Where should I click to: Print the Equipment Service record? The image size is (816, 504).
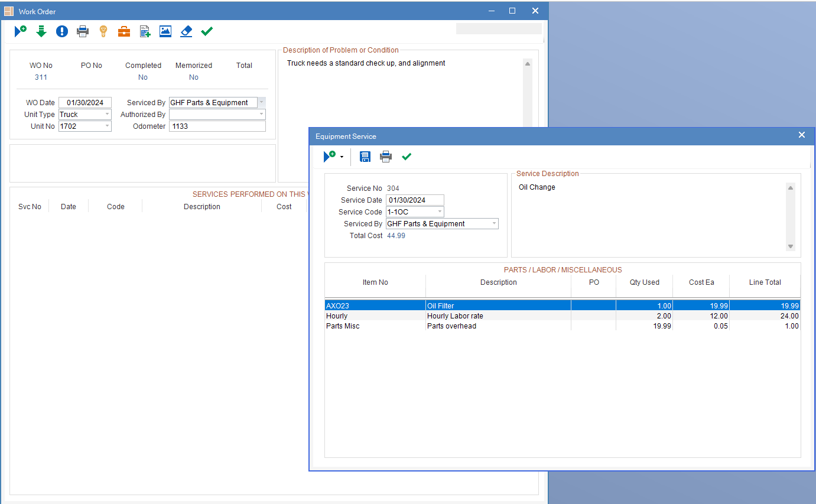[385, 157]
